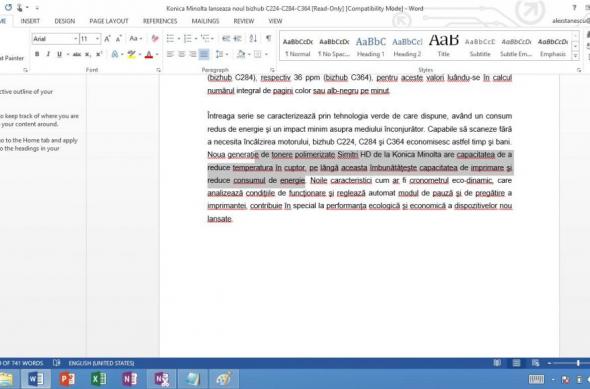
Task: Click the bullets list icon
Action: [x=170, y=38]
